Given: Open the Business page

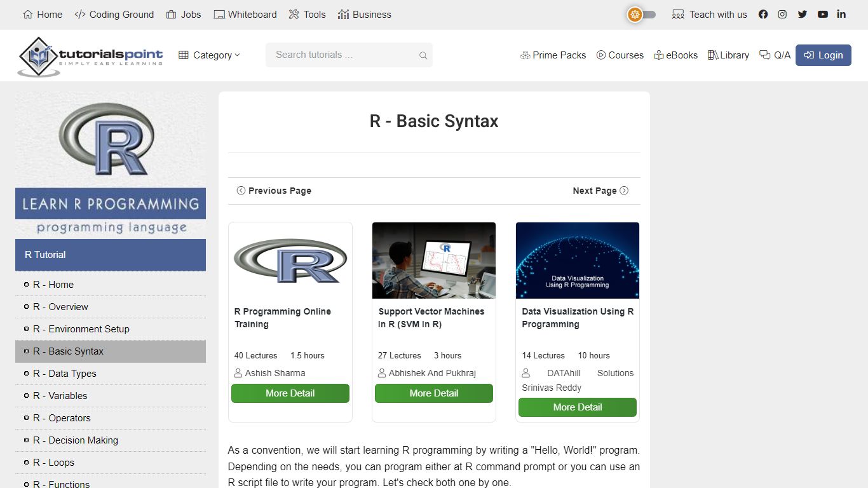Looking at the screenshot, I should (365, 14).
